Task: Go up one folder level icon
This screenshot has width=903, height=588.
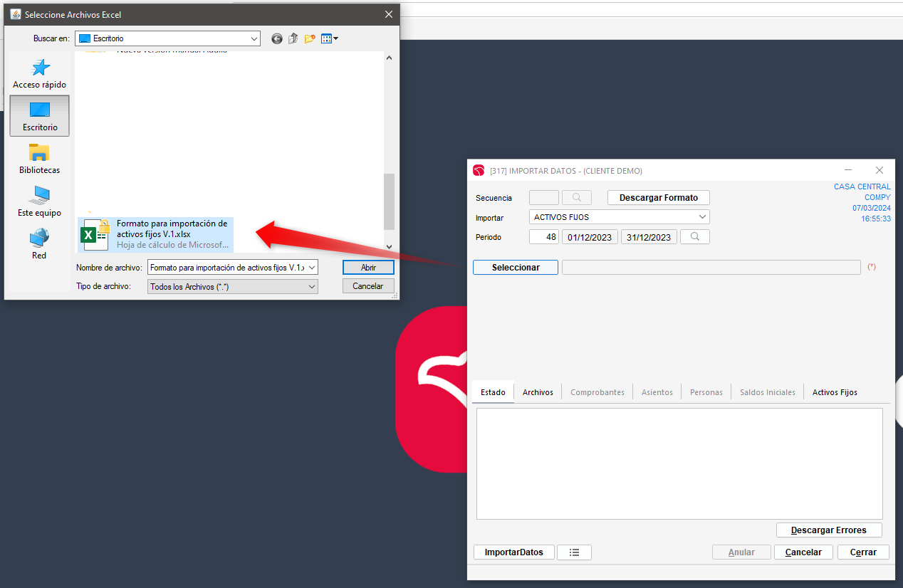Action: click(x=293, y=38)
